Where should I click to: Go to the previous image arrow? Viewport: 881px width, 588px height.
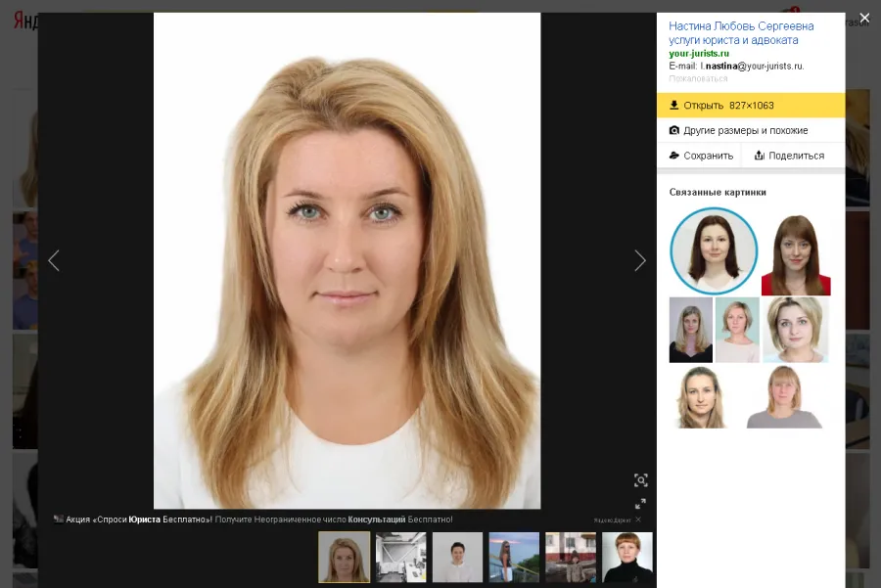point(54,260)
